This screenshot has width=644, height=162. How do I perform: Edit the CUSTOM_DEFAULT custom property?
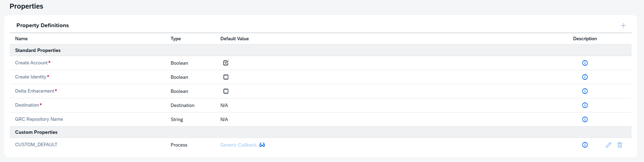(x=609, y=145)
